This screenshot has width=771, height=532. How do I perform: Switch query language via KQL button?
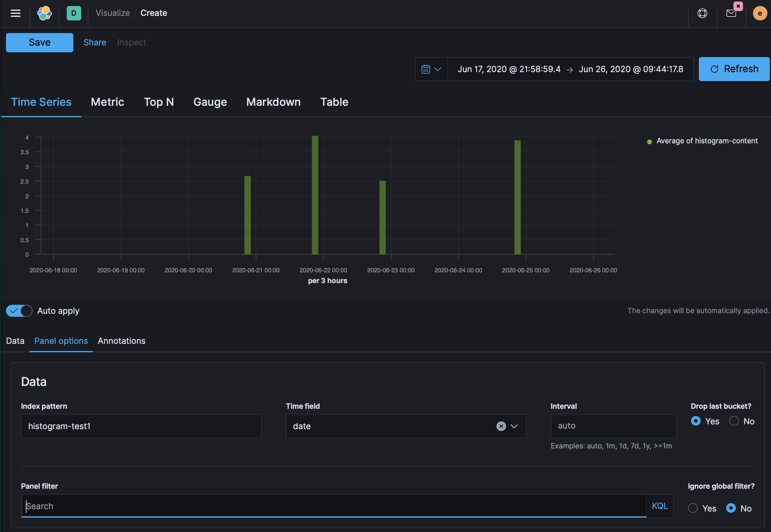[660, 506]
